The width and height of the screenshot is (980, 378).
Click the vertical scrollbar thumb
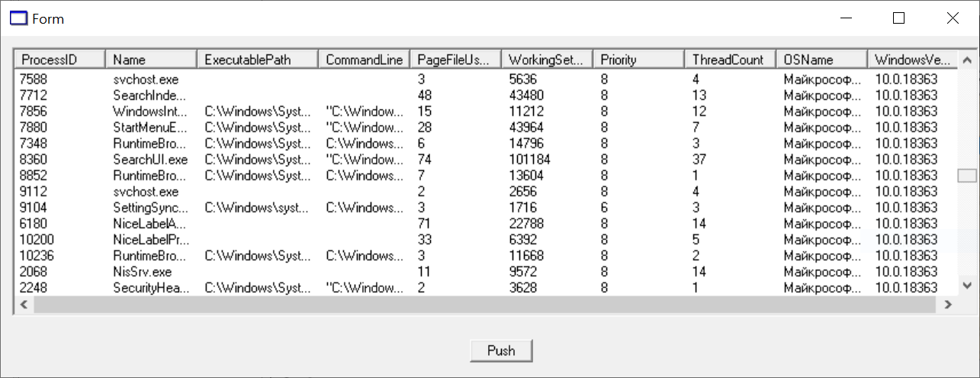pos(967,176)
